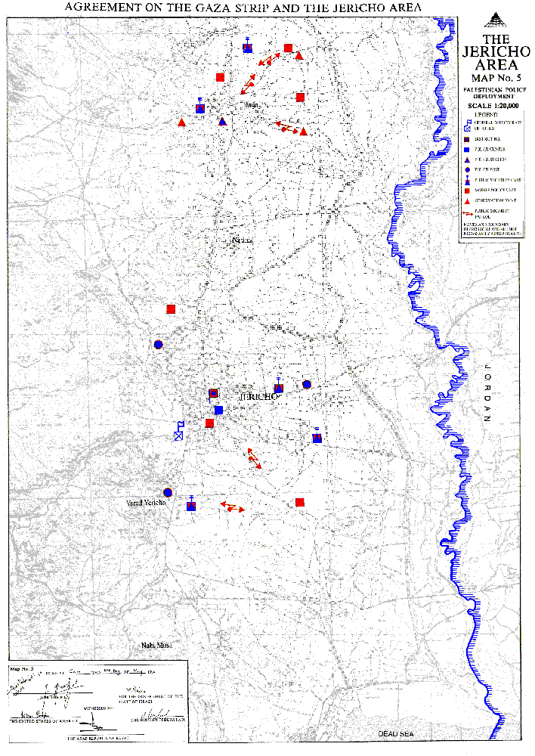Select the Police Post circle in legend
The image size is (535, 756).
click(x=466, y=169)
